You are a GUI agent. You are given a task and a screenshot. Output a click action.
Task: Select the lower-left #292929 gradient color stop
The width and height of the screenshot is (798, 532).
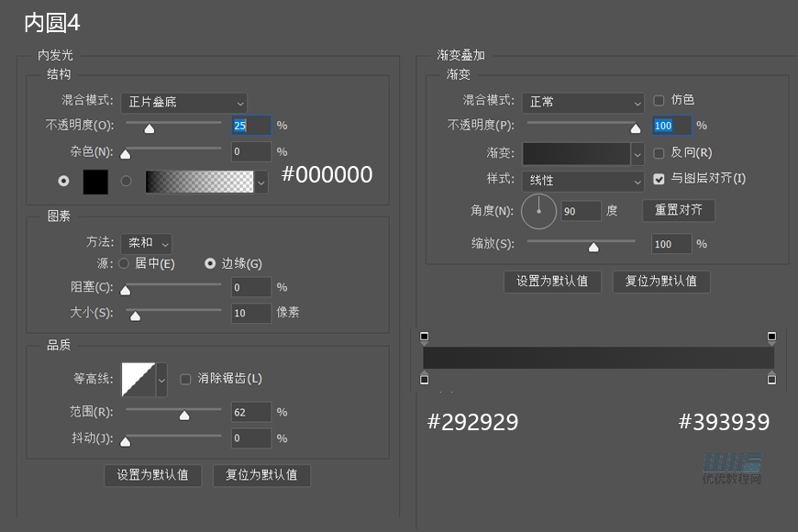(x=425, y=378)
